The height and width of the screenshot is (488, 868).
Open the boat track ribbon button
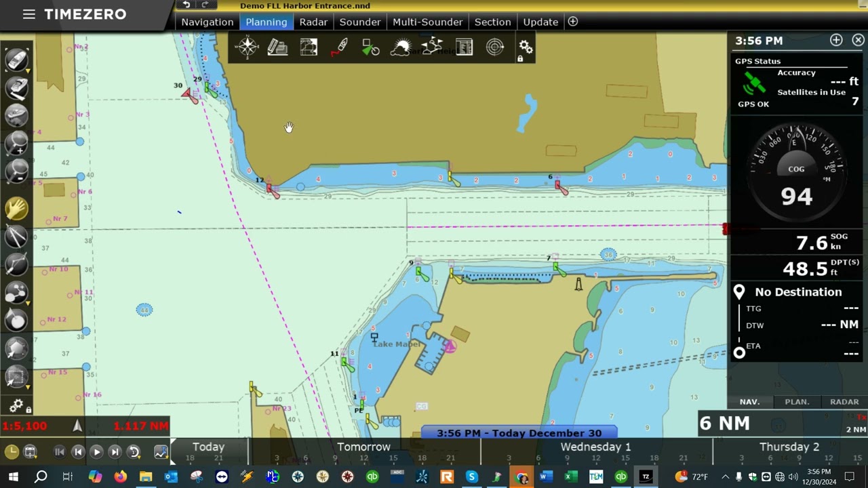point(340,47)
